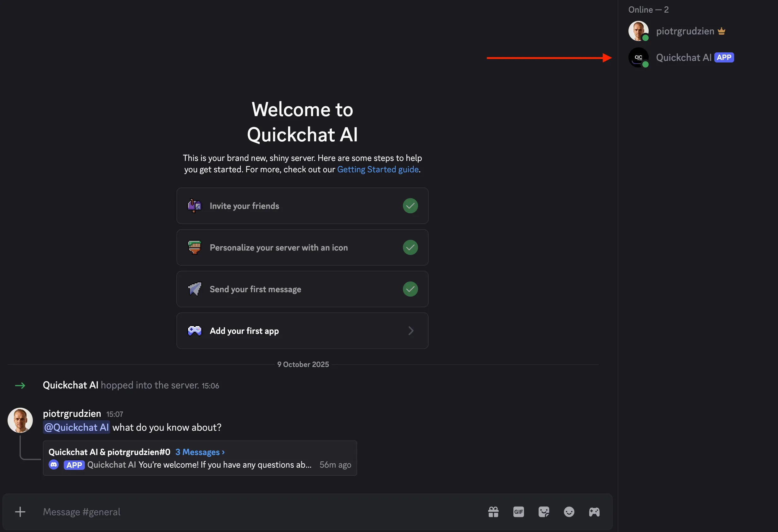Click the green checkmark on Personalize your server
The height and width of the screenshot is (532, 778).
[x=410, y=247]
